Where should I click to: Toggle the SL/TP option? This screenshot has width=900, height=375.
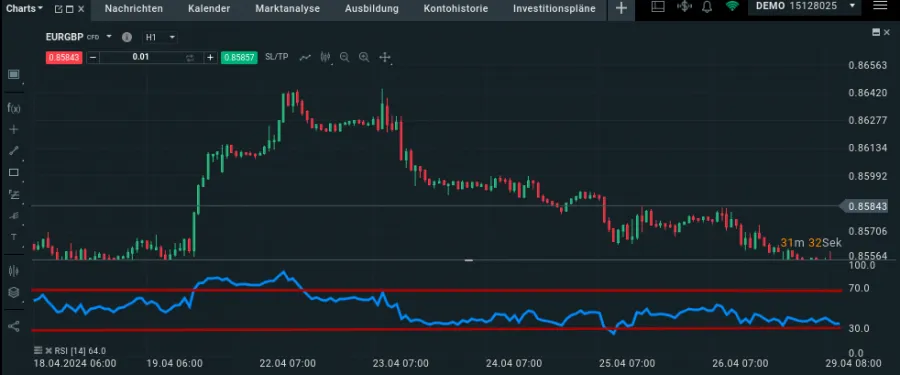(277, 57)
